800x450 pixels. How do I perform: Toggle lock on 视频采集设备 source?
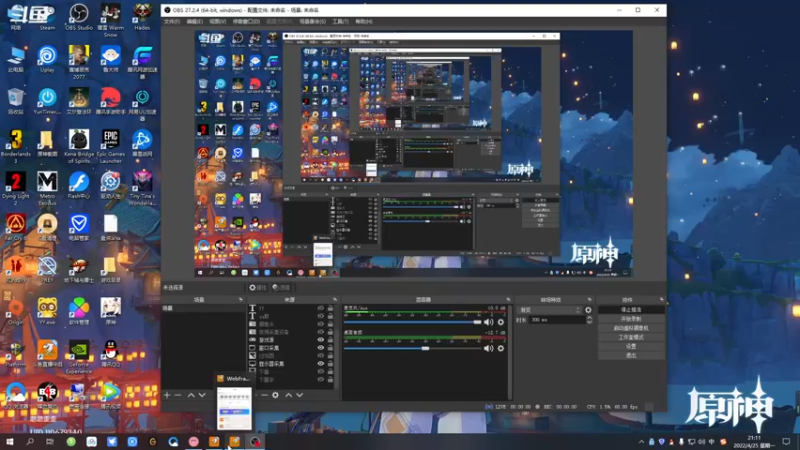[x=330, y=332]
